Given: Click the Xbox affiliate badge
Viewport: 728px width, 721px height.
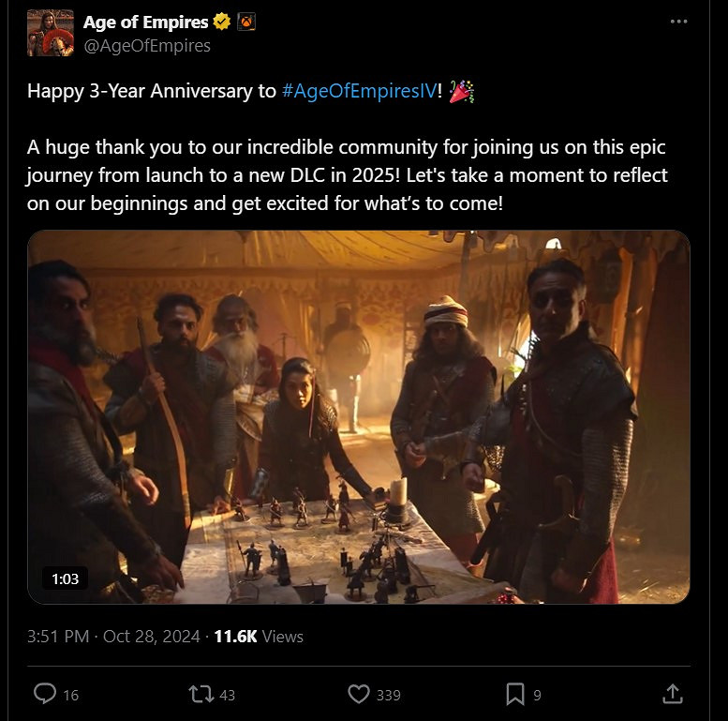Looking at the screenshot, I should click(x=247, y=22).
